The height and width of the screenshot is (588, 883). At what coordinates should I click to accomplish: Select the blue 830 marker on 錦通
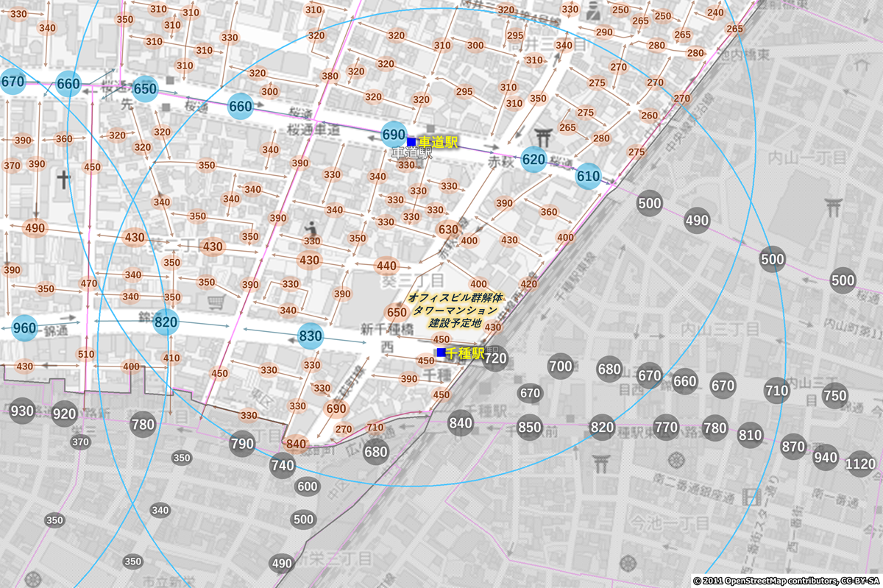tap(311, 336)
